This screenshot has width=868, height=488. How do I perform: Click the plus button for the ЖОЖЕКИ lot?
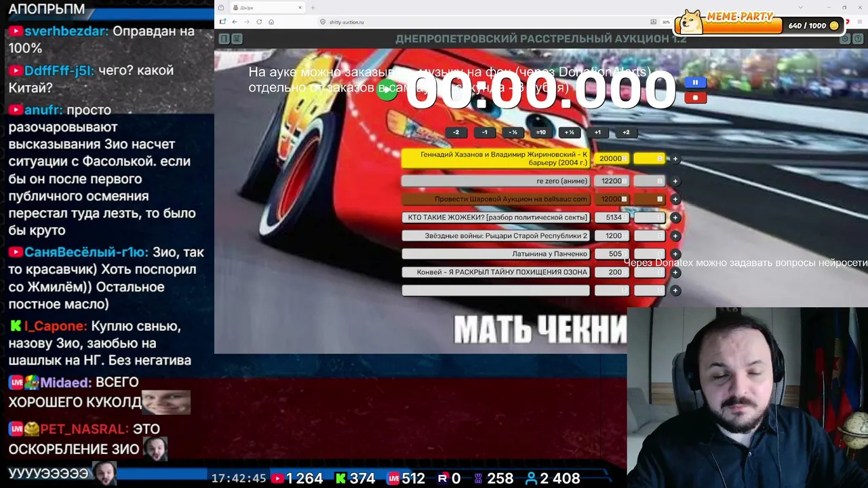(x=675, y=218)
